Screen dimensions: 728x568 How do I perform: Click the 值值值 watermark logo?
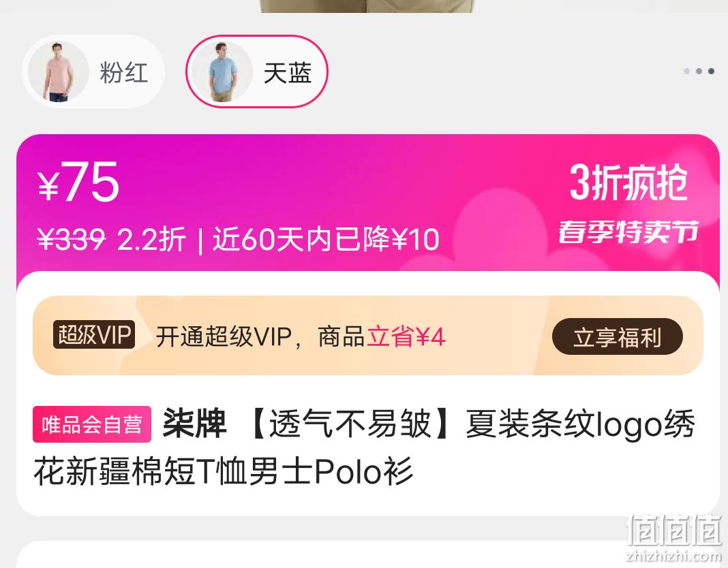click(x=674, y=537)
